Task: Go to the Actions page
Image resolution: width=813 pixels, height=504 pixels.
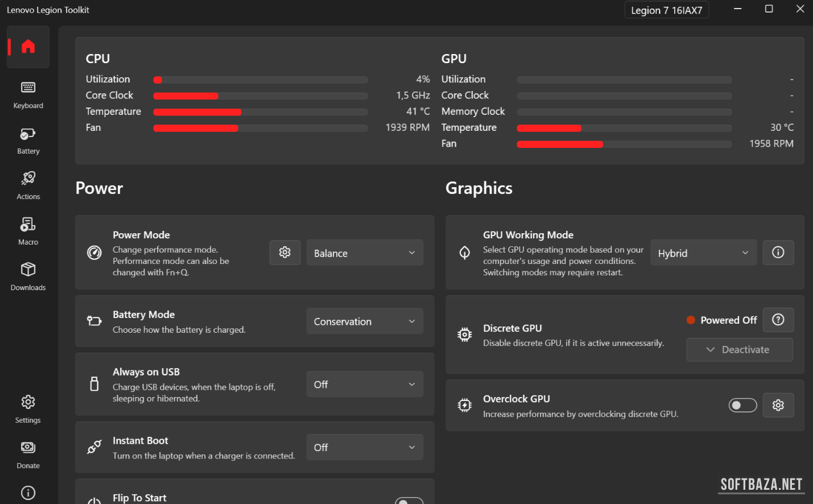Action: (28, 185)
